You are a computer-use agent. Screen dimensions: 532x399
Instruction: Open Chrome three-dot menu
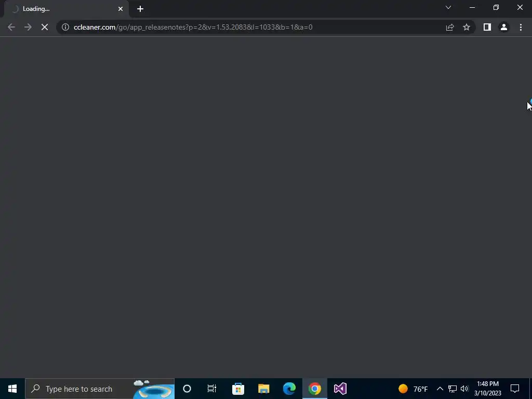point(521,27)
